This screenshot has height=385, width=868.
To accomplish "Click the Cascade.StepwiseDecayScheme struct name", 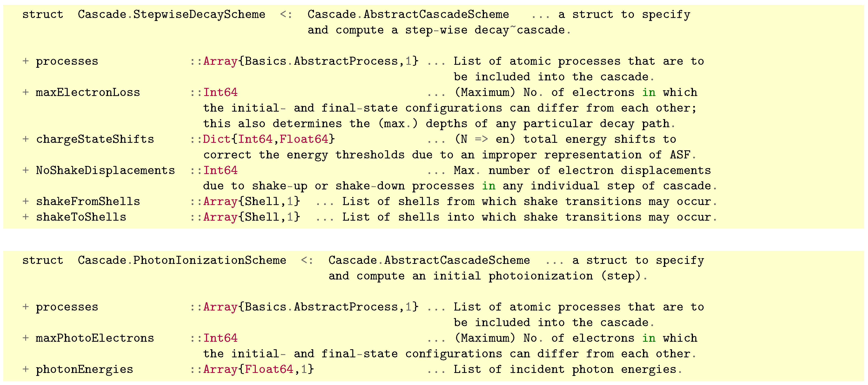I will click(171, 14).
